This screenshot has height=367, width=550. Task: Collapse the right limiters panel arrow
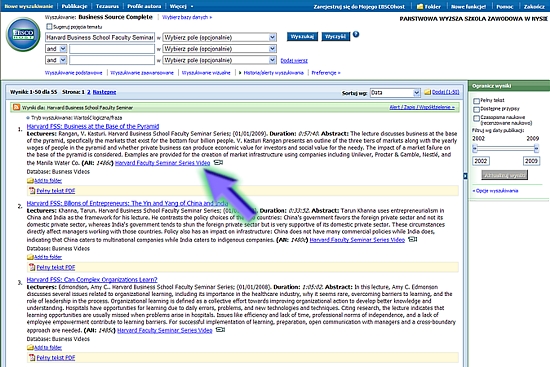tap(465, 176)
